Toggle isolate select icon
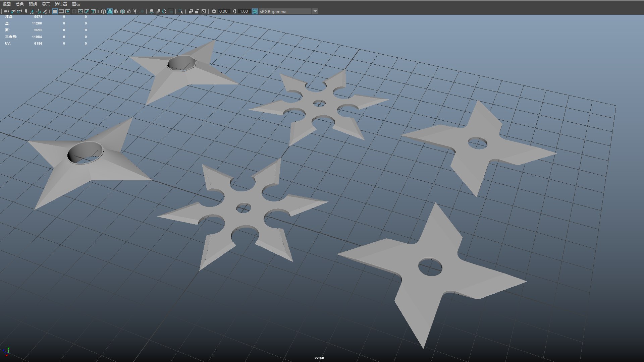This screenshot has width=644, height=362. [180, 11]
